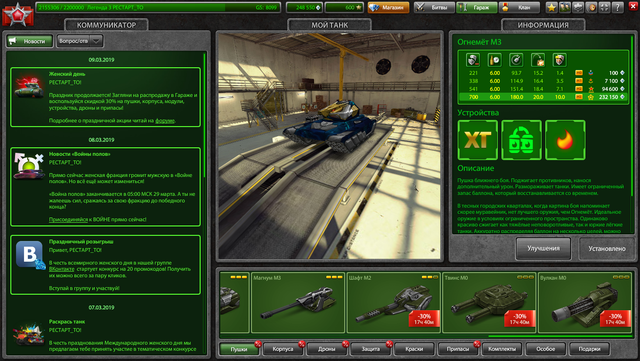Select the Твинс М0 turret card
This screenshot has height=361, width=640.
pos(489,303)
